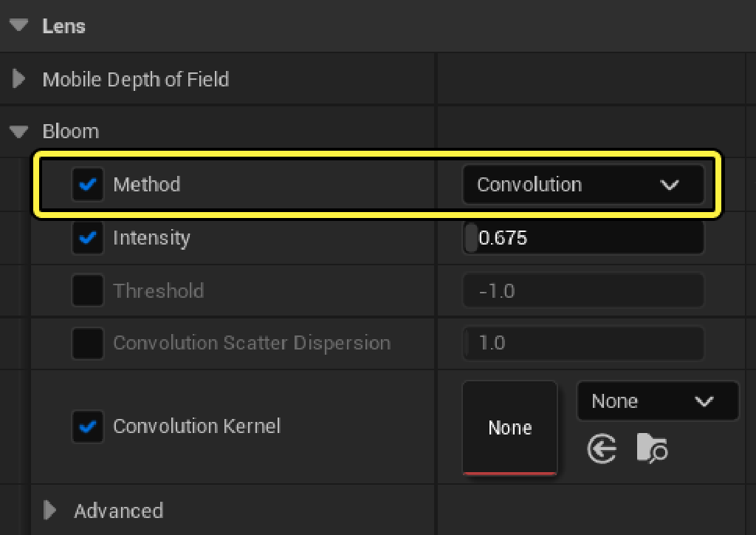Enable Convolution Scatter Dispersion checkbox
The width and height of the screenshot is (756, 535).
(x=88, y=343)
